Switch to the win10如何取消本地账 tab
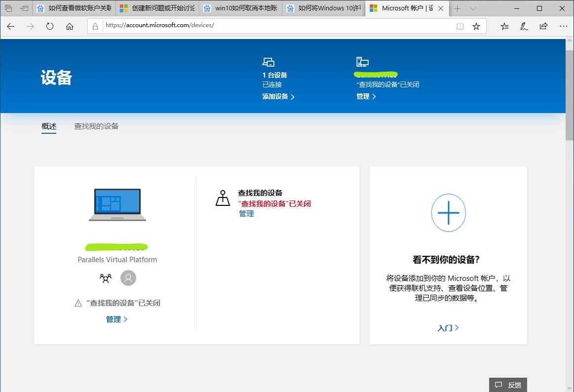Image resolution: width=574 pixels, height=392 pixels. (x=241, y=8)
